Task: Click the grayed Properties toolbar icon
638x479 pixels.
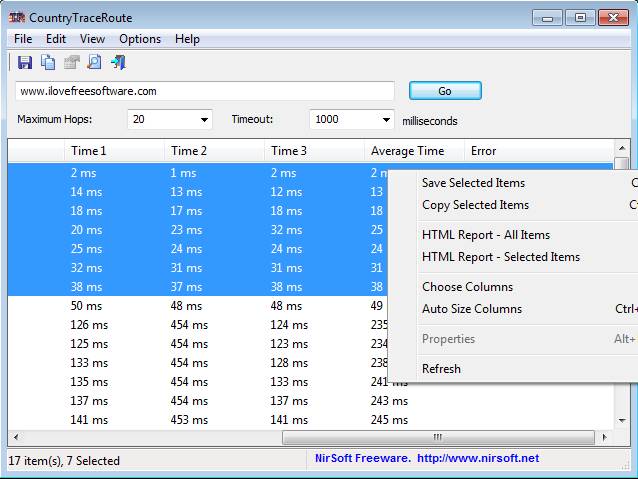Action: pyautogui.click(x=71, y=63)
